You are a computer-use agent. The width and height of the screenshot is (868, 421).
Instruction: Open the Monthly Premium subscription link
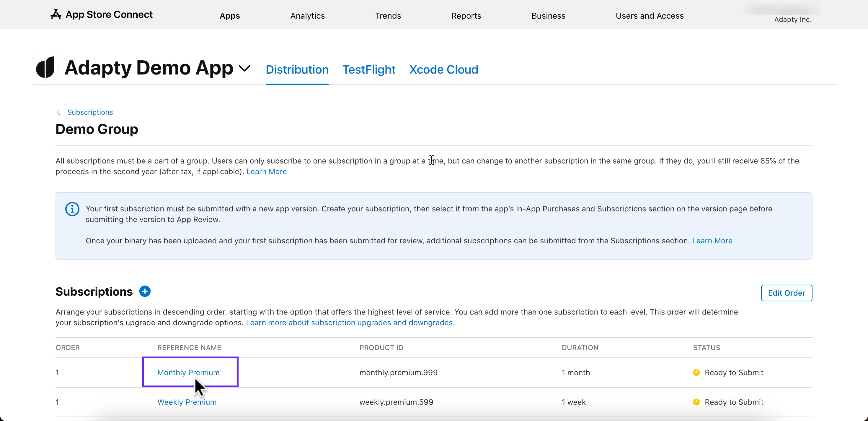[188, 373]
